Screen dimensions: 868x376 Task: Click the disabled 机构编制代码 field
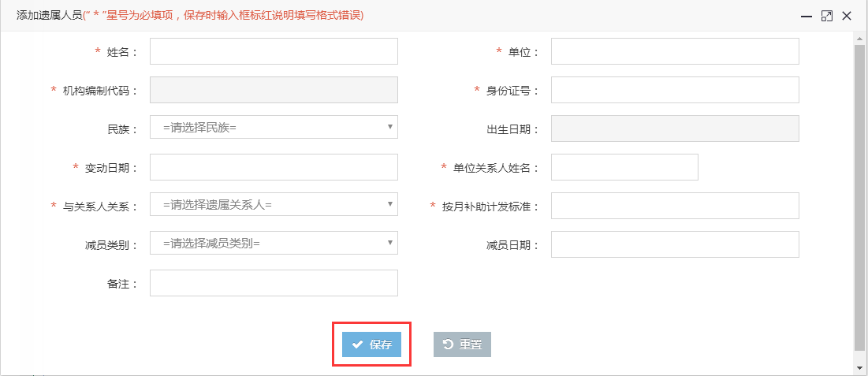[x=274, y=90]
